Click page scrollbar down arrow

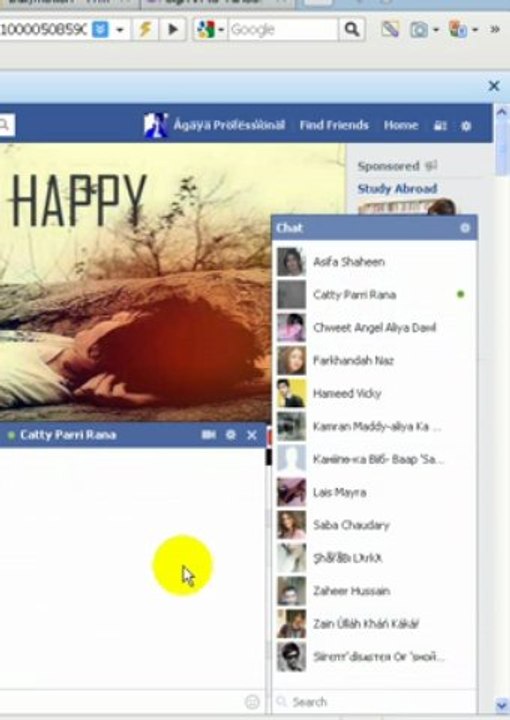click(501, 704)
